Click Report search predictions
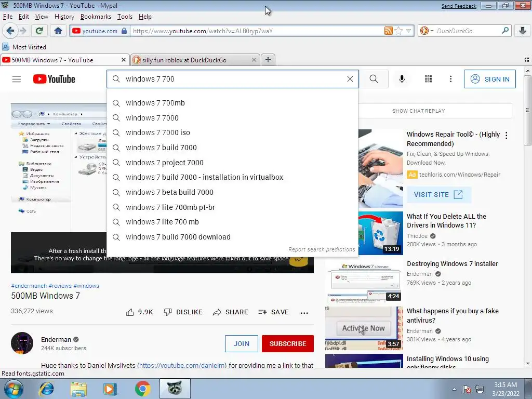Viewport: 532px width, 399px height. [321, 249]
